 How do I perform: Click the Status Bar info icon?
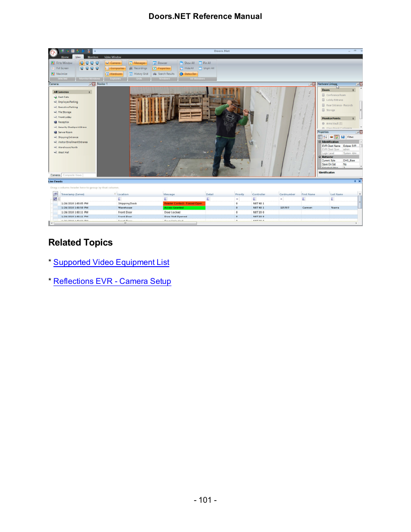tap(181, 74)
